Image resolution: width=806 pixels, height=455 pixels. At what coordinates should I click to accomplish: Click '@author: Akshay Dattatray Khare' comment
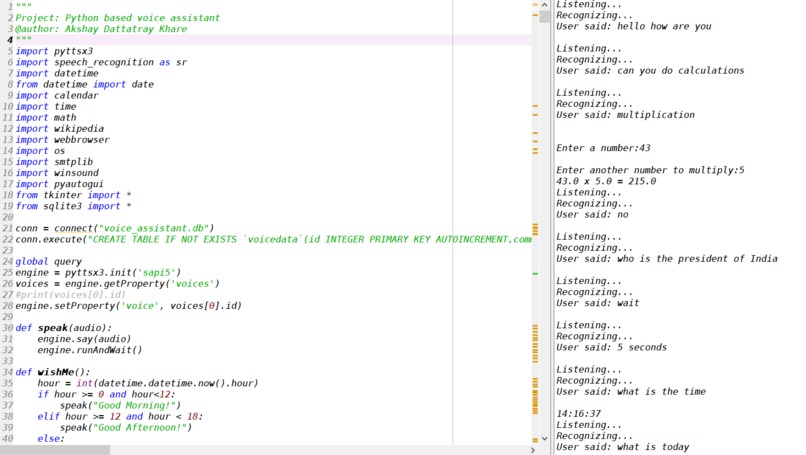tap(101, 29)
